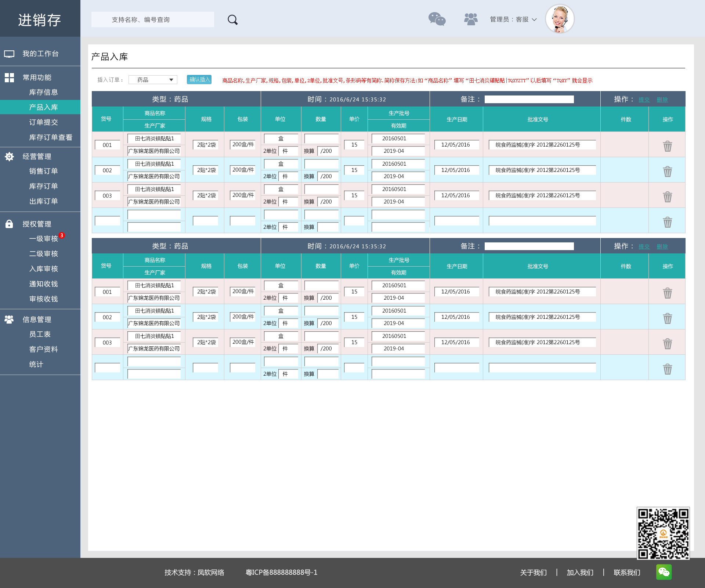Open the WeChat chat icon in header
This screenshot has width=705, height=588.
437,19
